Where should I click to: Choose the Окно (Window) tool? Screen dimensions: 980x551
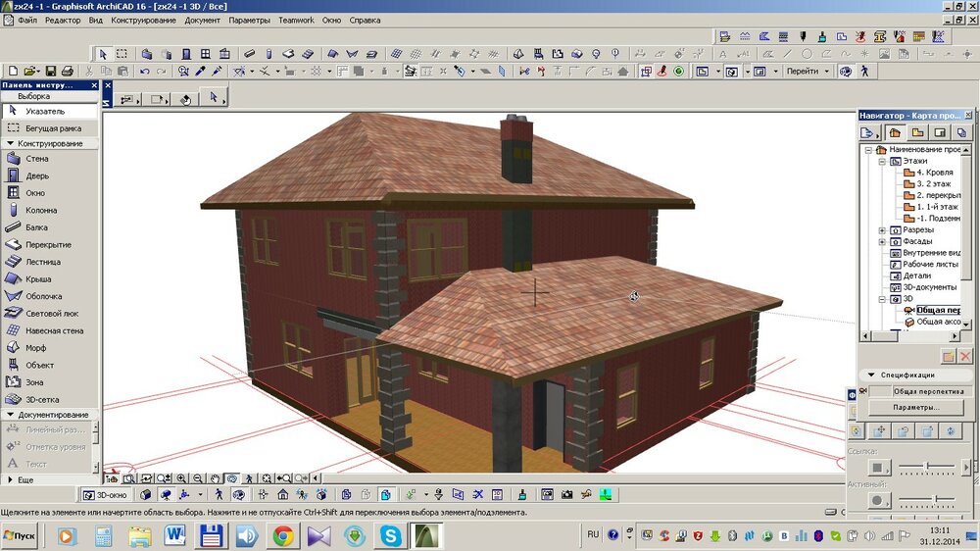pos(35,193)
